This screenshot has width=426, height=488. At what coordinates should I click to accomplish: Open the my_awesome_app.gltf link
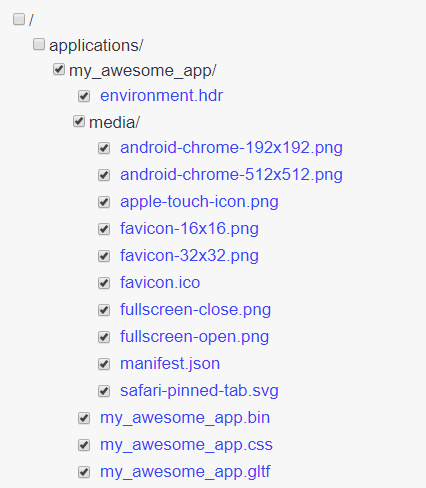pos(185,472)
